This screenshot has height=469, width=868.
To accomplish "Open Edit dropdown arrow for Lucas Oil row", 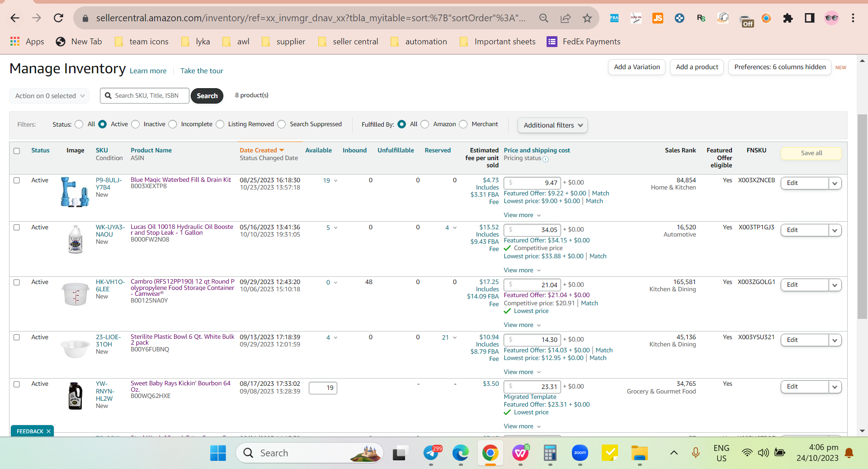I will pos(835,230).
